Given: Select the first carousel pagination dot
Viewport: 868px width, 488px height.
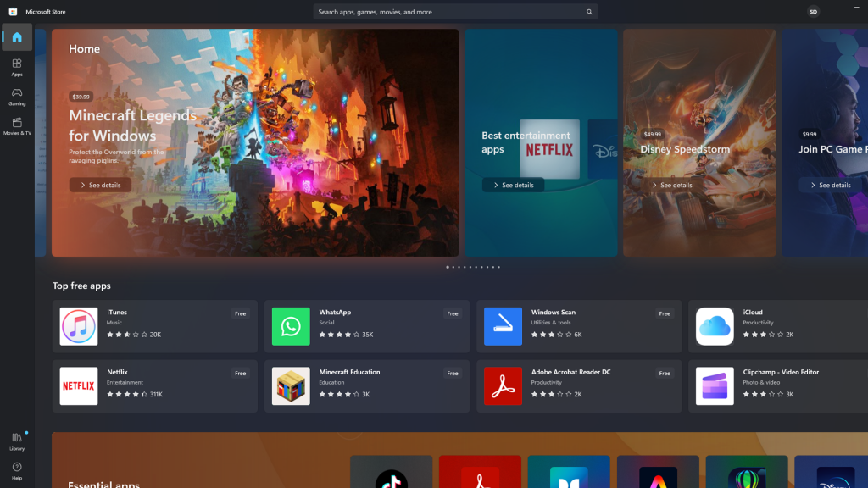Looking at the screenshot, I should 448,267.
